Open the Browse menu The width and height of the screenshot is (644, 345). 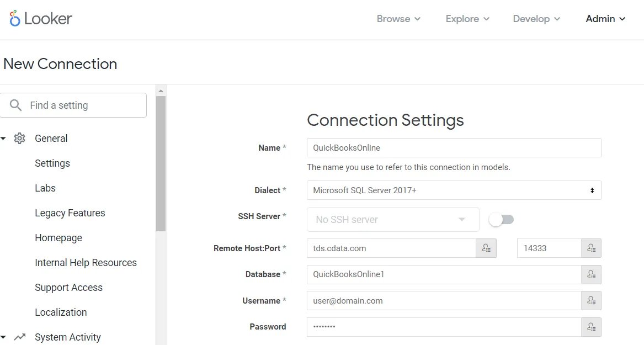click(398, 19)
